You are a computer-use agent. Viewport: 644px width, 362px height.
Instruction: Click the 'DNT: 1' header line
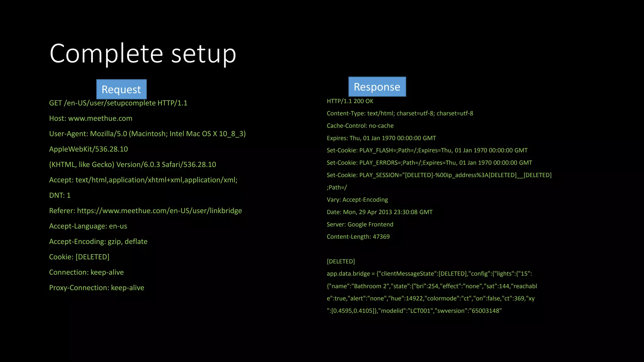(x=60, y=195)
